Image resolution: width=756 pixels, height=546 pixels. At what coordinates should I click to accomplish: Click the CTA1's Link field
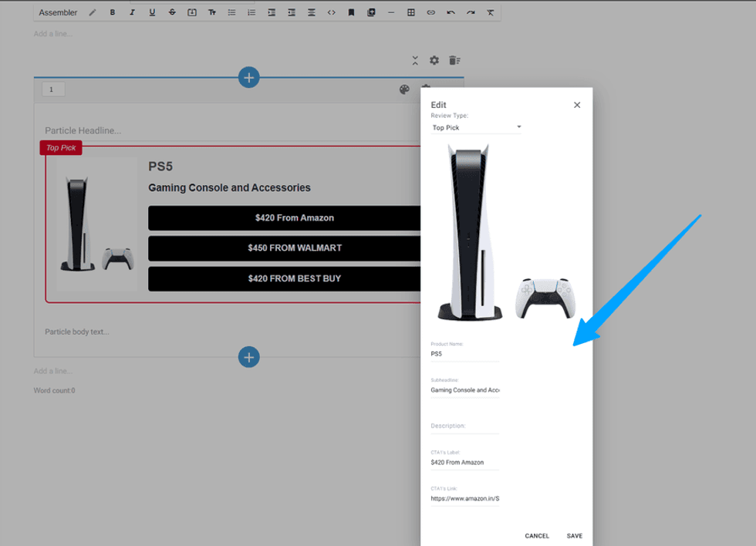464,498
